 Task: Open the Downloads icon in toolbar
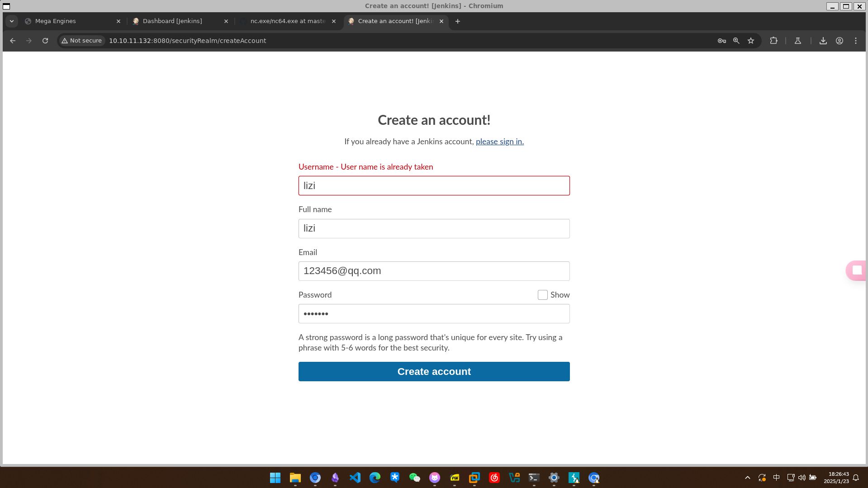tap(823, 41)
